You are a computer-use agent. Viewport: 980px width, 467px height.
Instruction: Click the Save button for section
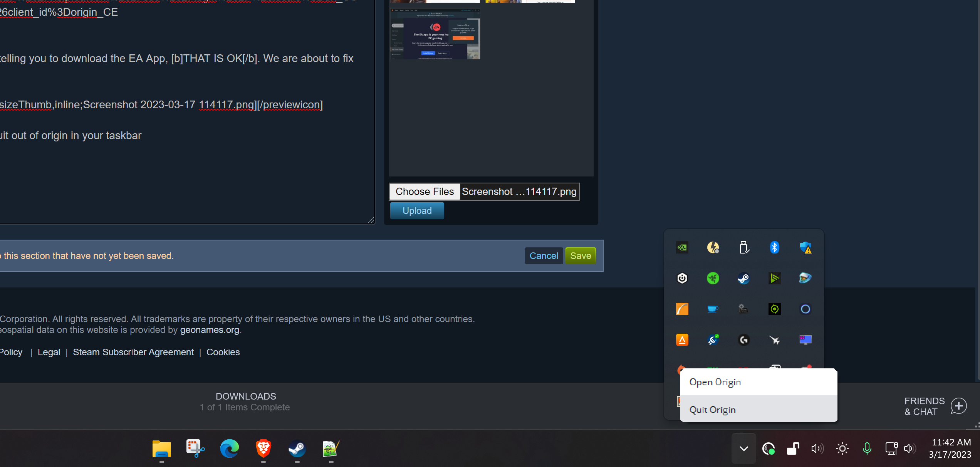(581, 255)
